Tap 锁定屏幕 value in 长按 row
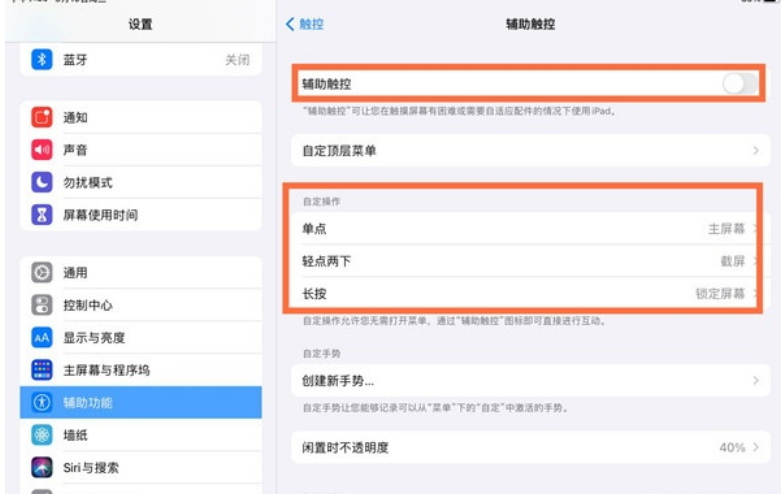The height and width of the screenshot is (494, 781). tap(720, 293)
